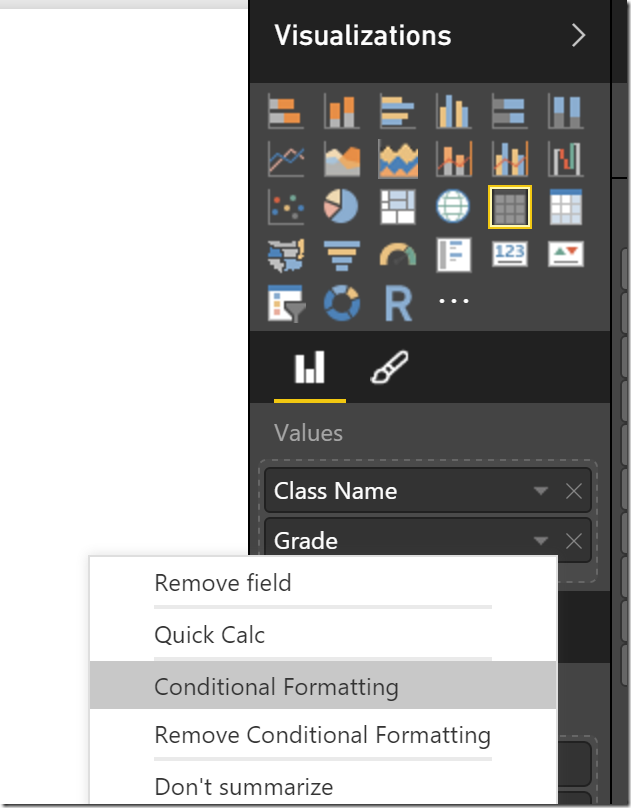Choose the matrix visualization icon

coord(566,207)
